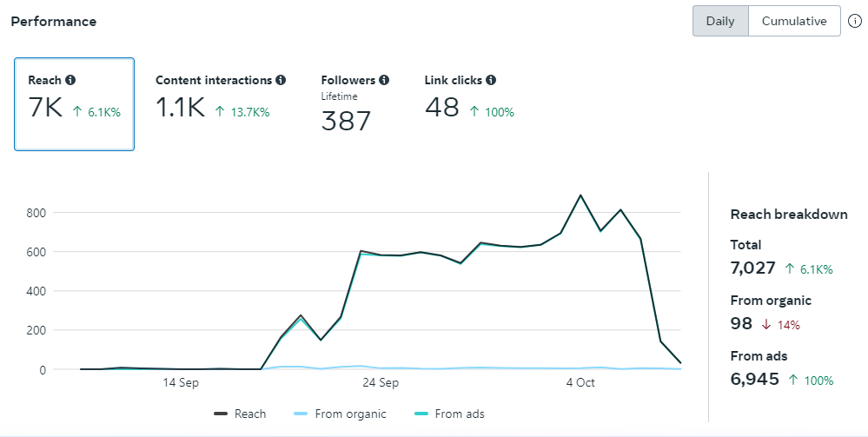Click the reach peak point near 4 Oct

pyautogui.click(x=580, y=195)
